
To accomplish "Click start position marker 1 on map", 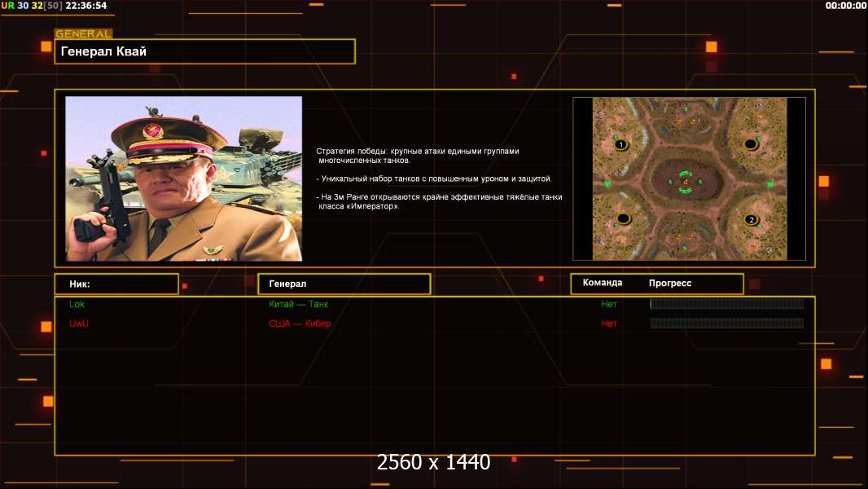I will pos(621,144).
